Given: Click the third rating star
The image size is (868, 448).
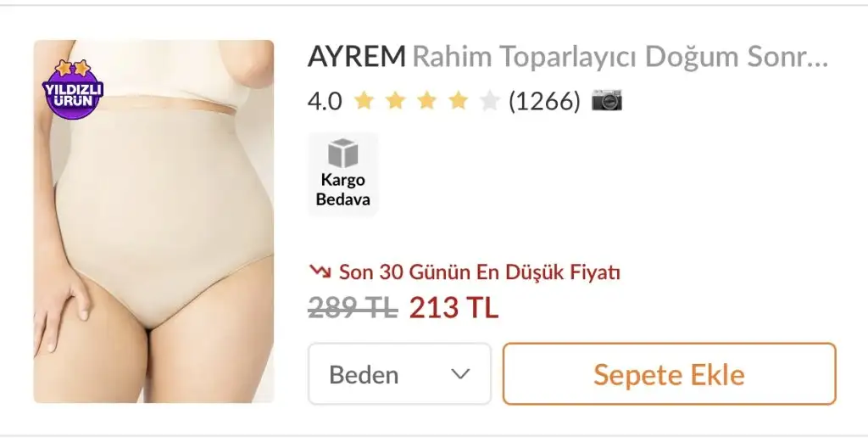Looking at the screenshot, I should point(427,101).
